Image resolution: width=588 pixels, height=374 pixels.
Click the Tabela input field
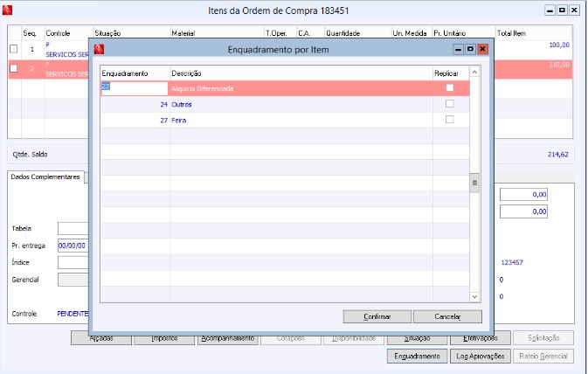tap(73, 228)
